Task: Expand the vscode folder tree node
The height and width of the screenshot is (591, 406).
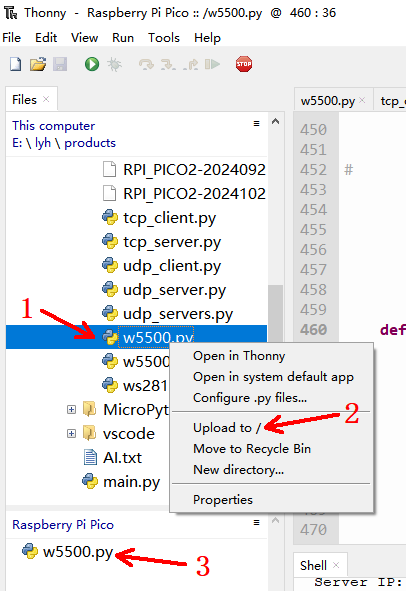Action: 71,433
